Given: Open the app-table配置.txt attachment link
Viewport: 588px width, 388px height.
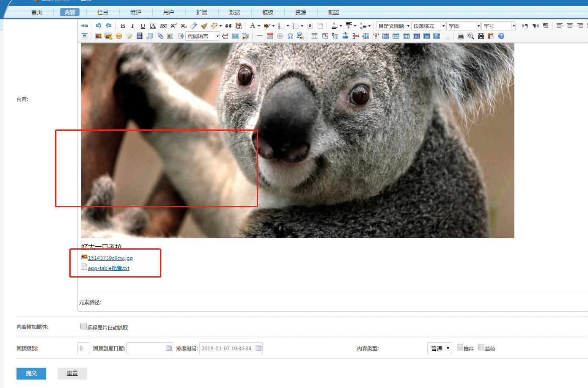Looking at the screenshot, I should [109, 268].
